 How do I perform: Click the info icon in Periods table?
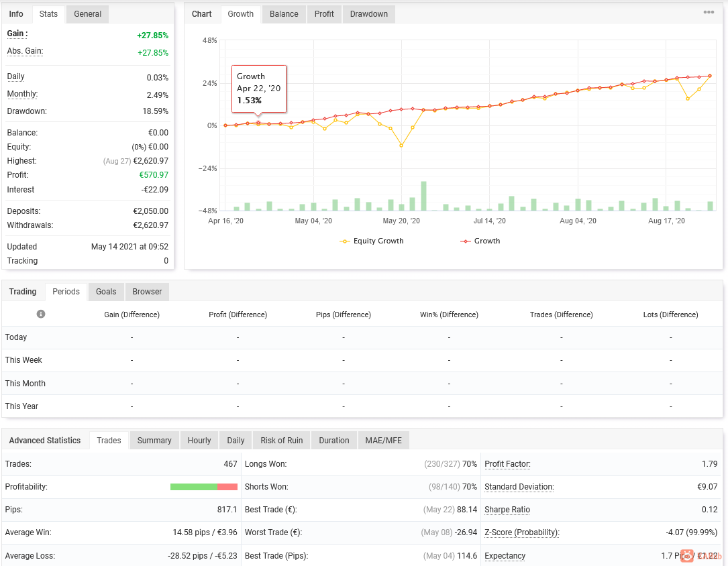[41, 314]
